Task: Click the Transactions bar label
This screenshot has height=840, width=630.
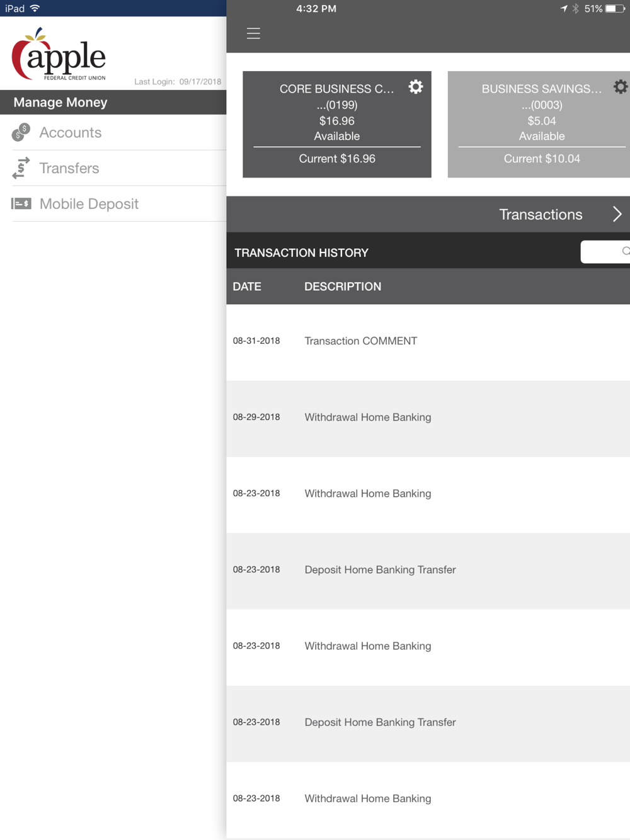Action: [x=541, y=214]
